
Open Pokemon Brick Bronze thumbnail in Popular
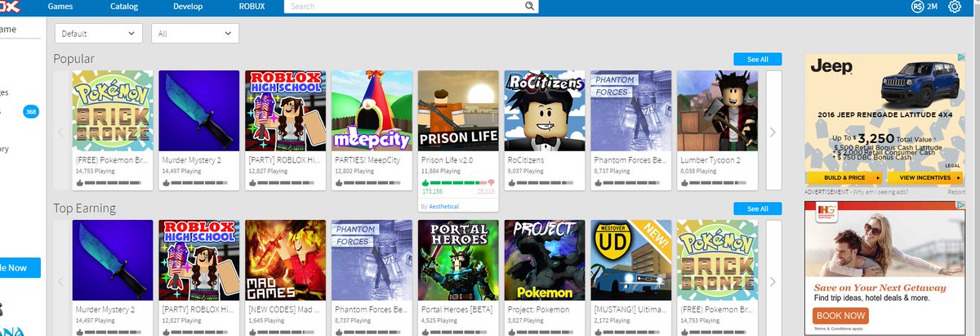pos(113,111)
